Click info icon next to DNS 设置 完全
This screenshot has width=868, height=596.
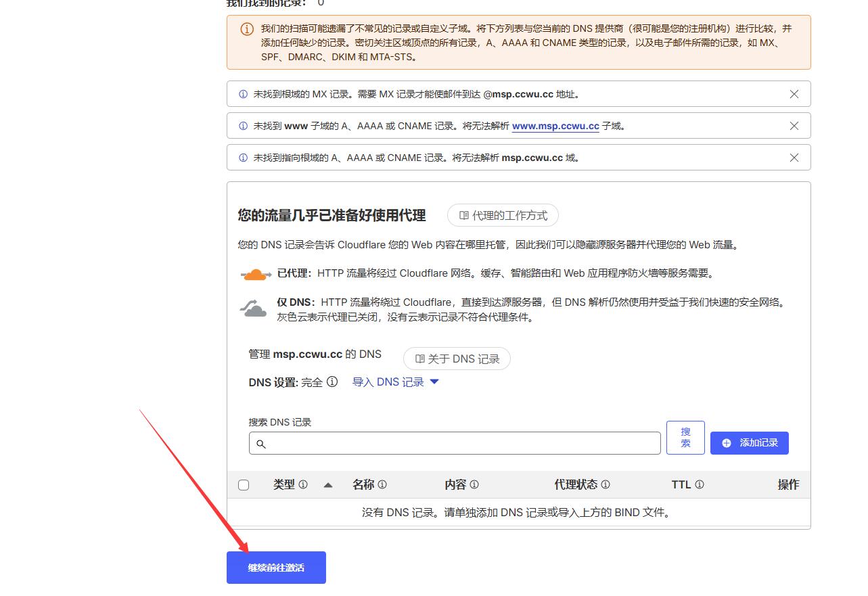pyautogui.click(x=332, y=382)
